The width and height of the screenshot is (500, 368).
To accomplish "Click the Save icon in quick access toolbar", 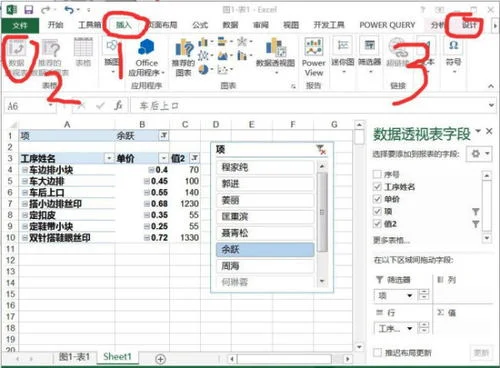I will pyautogui.click(x=28, y=10).
